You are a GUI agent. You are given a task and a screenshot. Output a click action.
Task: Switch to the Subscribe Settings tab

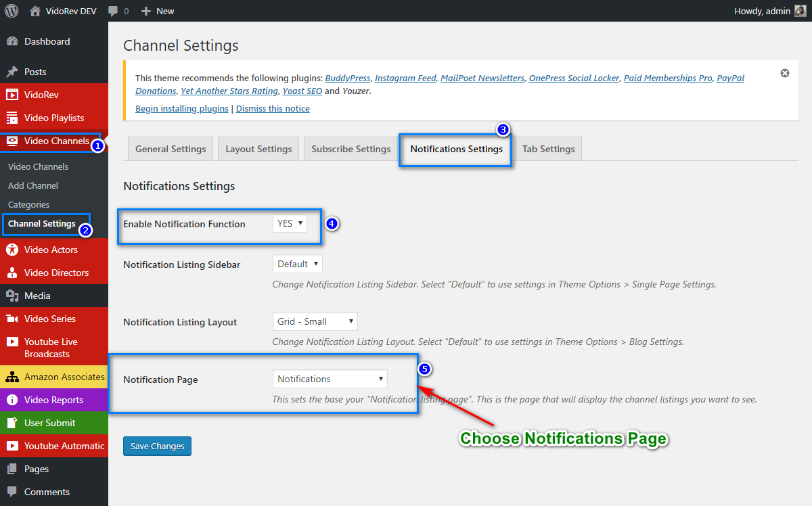(351, 149)
